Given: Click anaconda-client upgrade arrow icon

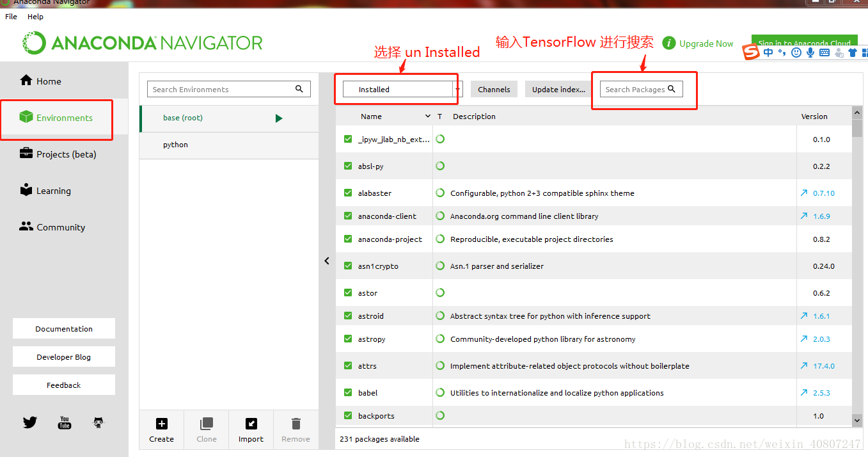Looking at the screenshot, I should point(804,216).
